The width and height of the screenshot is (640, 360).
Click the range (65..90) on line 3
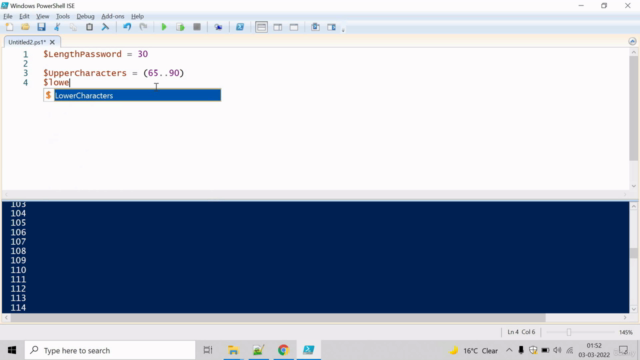164,73
